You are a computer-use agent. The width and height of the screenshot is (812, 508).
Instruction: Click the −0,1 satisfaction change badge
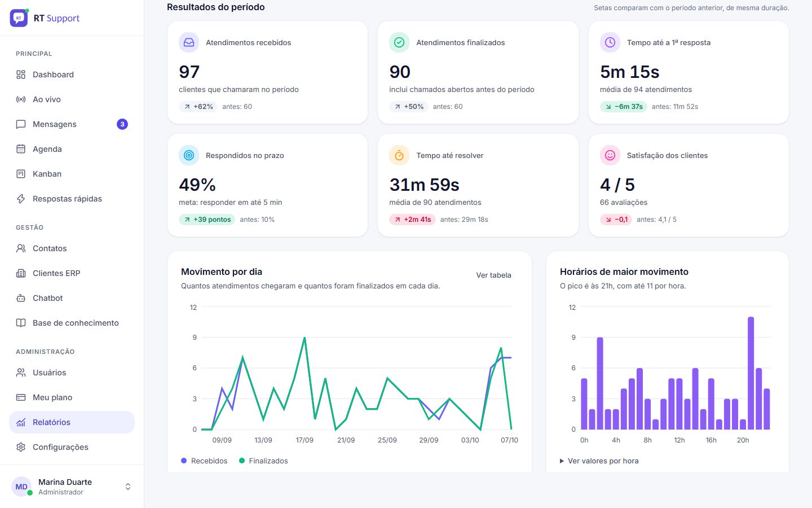point(616,220)
